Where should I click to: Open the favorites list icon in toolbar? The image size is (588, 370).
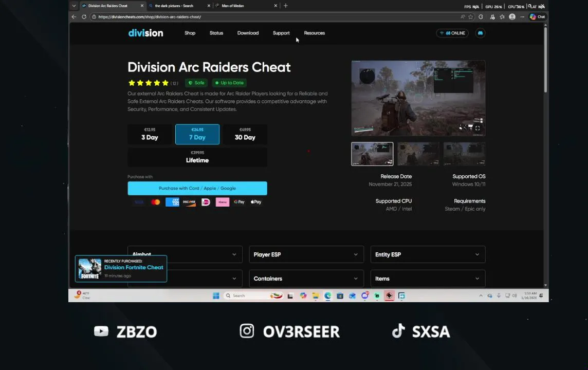(502, 17)
